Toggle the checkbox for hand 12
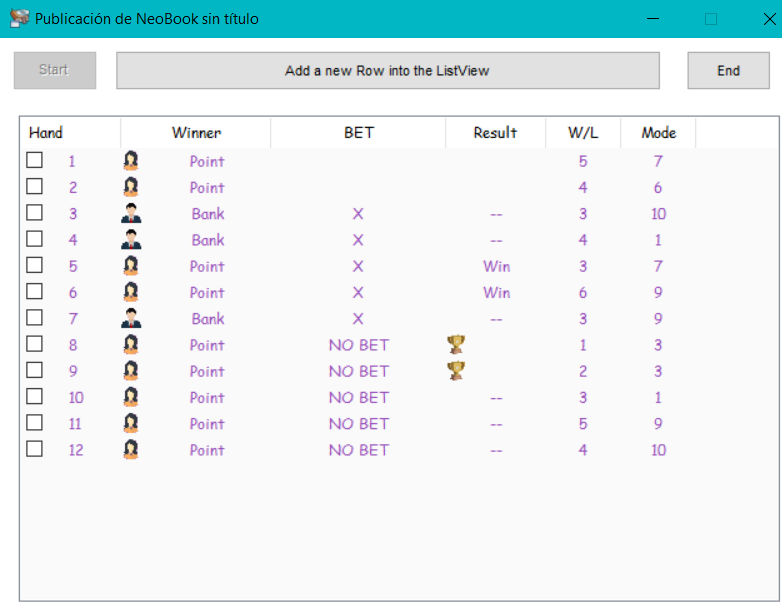The height and width of the screenshot is (605, 782). point(34,449)
